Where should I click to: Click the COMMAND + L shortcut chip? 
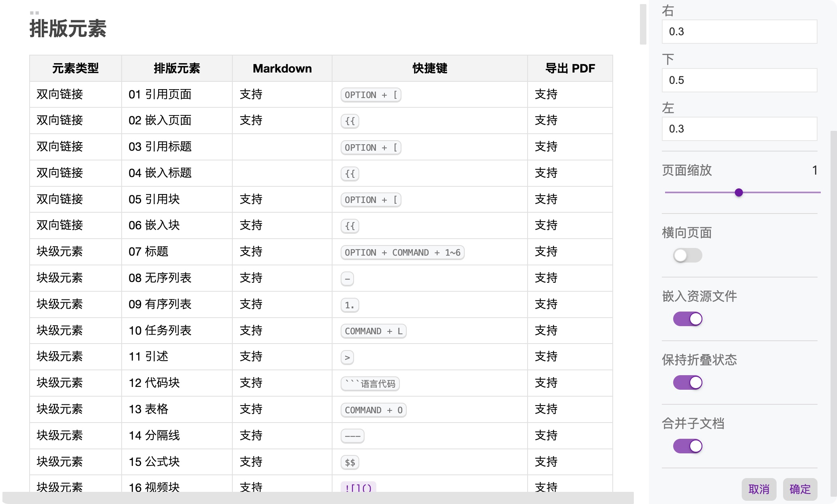pos(373,331)
